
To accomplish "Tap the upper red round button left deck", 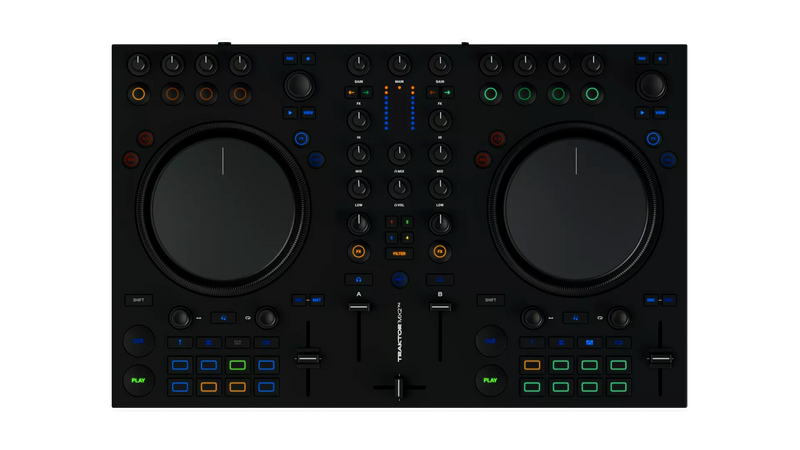I will [x=145, y=139].
